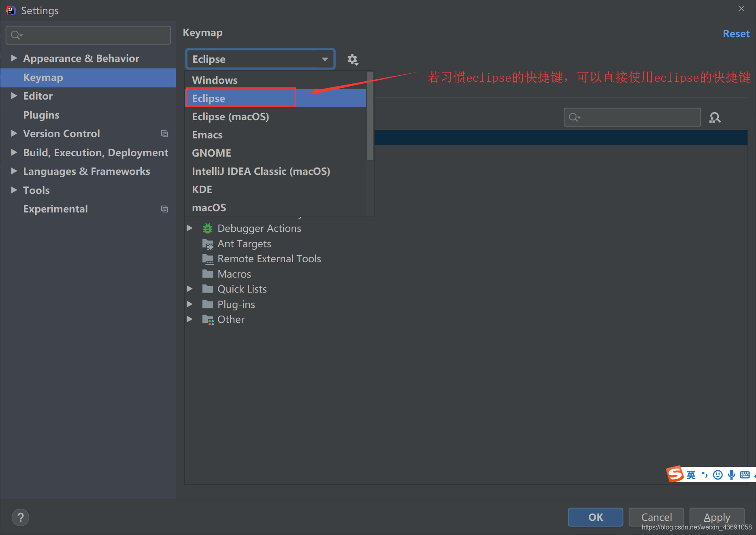Click the Experimental project-level copy icon
756x535 pixels.
[164, 209]
